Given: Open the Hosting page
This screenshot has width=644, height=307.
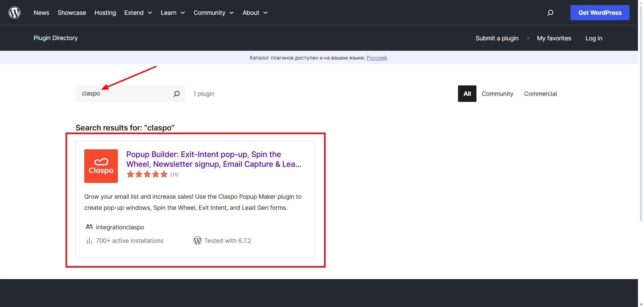Looking at the screenshot, I should click(105, 13).
